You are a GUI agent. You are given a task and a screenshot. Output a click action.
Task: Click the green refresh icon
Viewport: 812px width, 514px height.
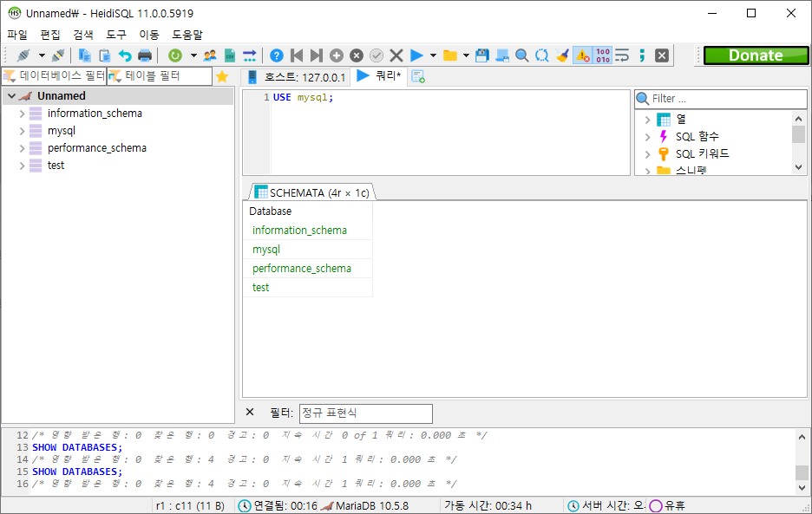(x=175, y=55)
